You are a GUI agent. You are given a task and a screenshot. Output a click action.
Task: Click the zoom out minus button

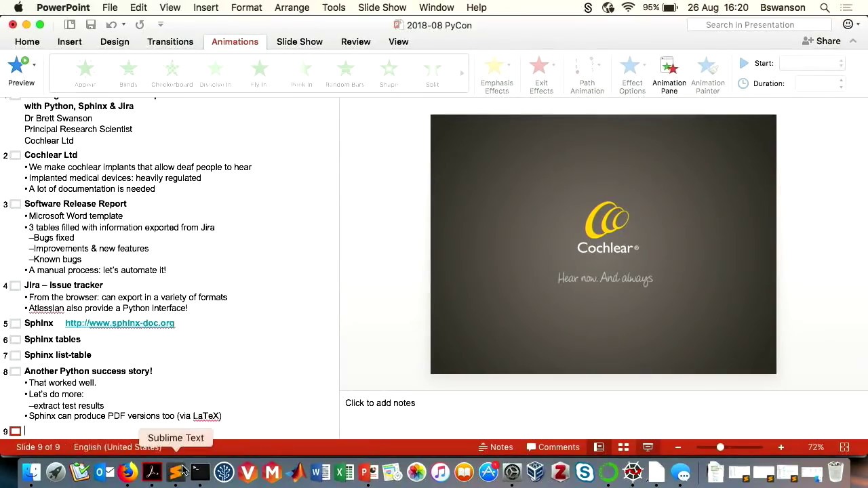click(x=677, y=447)
